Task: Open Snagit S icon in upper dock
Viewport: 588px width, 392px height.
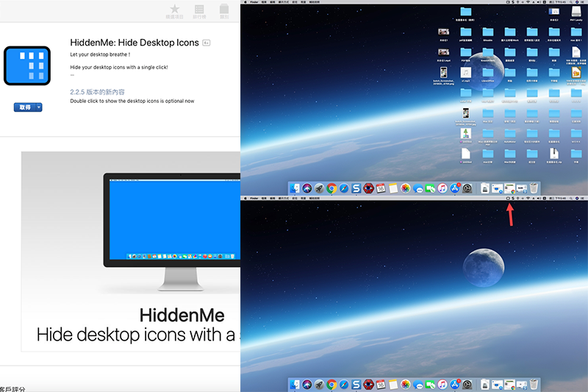Action: coord(356,188)
